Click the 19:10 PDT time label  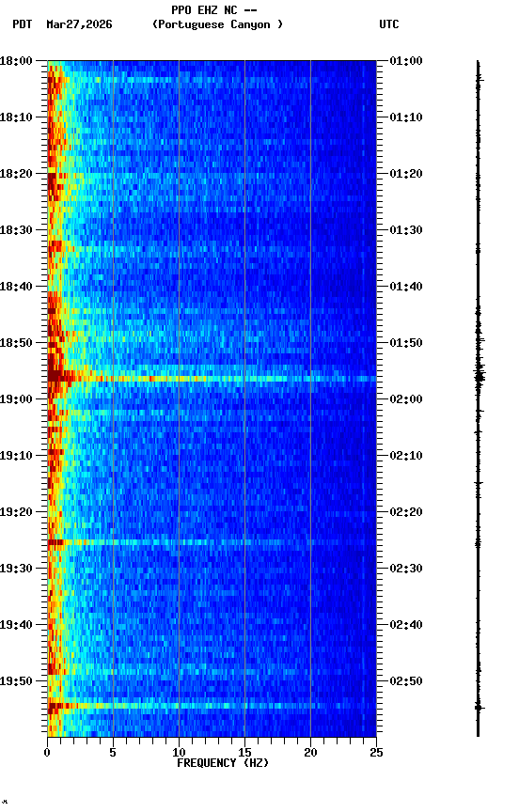pyautogui.click(x=16, y=456)
